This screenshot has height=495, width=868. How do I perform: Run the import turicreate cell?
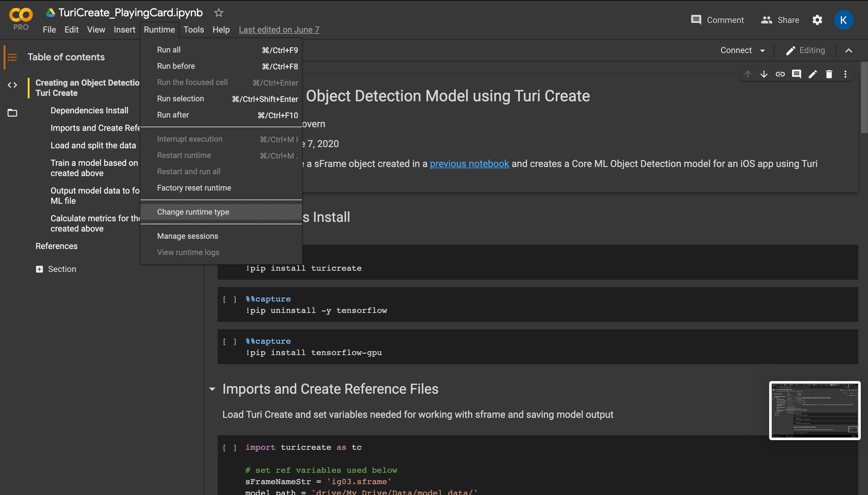point(229,447)
